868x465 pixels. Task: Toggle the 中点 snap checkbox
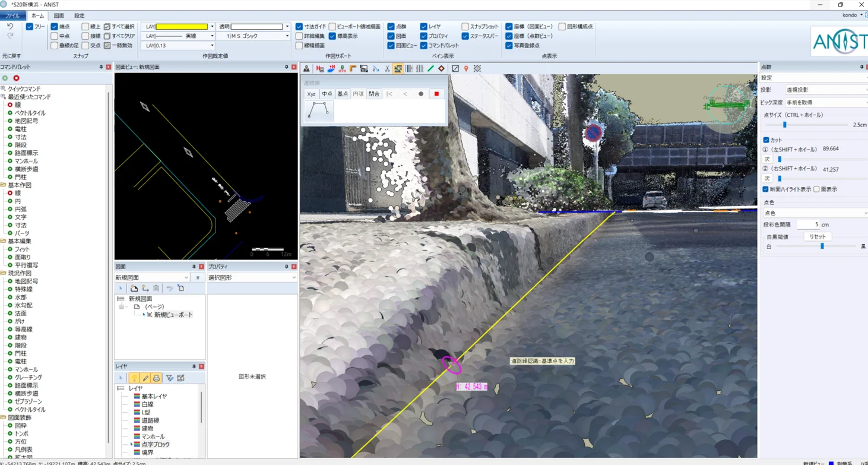pos(55,36)
